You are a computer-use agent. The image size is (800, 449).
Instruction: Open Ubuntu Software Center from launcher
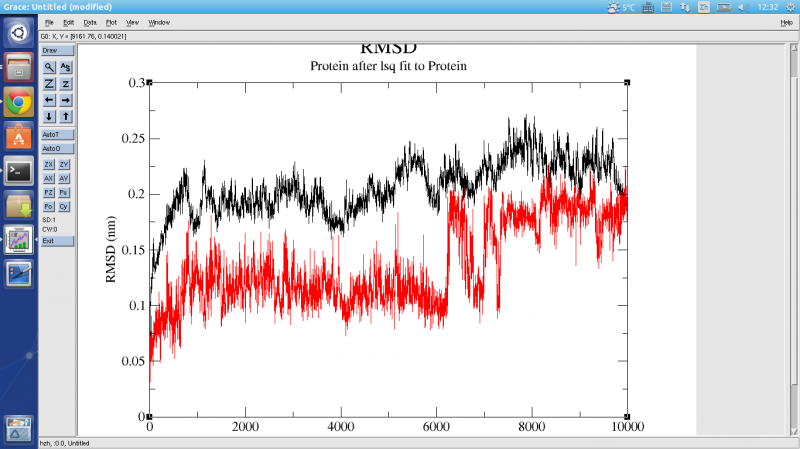[19, 137]
